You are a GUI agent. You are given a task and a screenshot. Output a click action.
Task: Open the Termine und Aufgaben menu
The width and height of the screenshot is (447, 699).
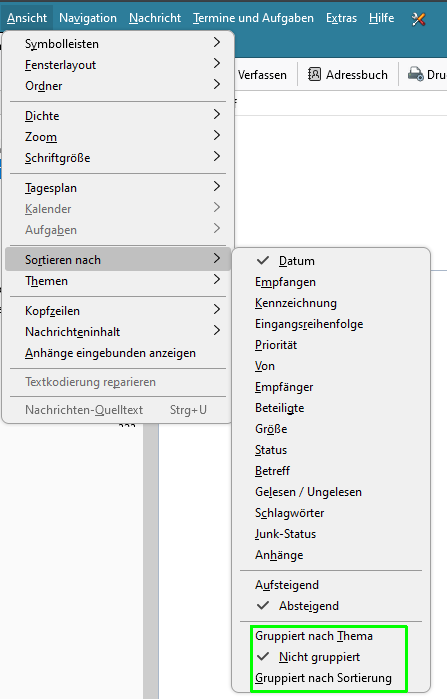[253, 18]
